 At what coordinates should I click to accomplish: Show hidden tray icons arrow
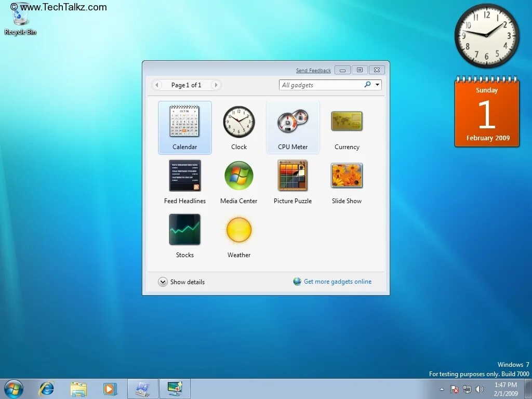pos(442,389)
